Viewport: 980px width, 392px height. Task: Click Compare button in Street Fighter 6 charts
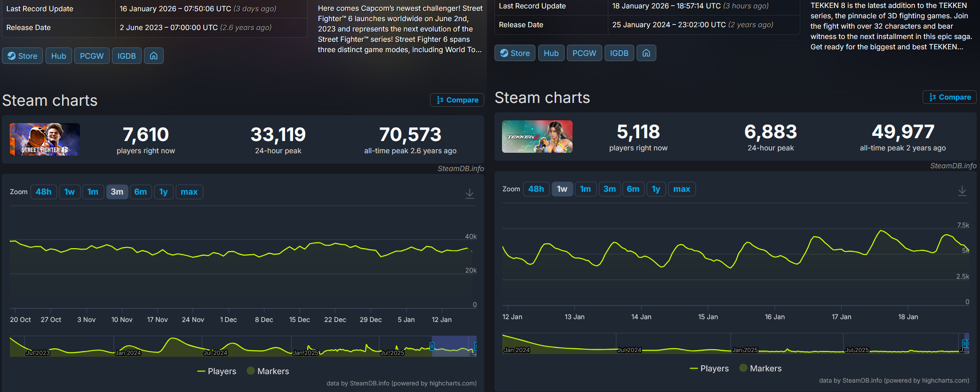tap(457, 100)
